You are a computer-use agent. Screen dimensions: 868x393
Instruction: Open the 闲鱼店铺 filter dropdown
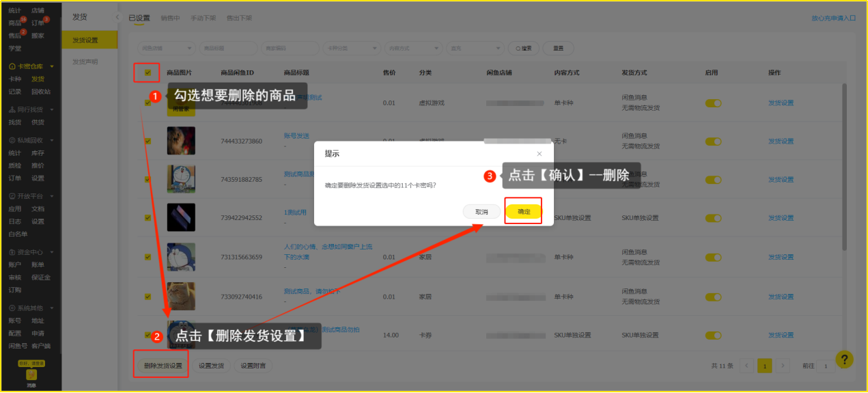tap(166, 49)
